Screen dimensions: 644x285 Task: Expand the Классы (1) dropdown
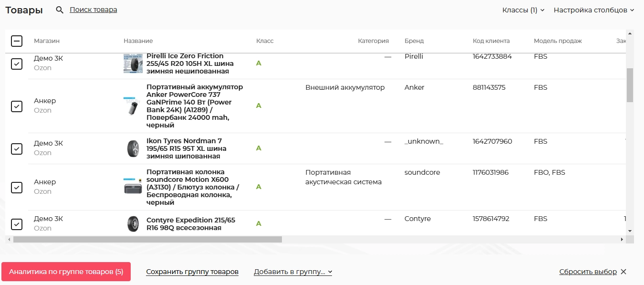[523, 10]
